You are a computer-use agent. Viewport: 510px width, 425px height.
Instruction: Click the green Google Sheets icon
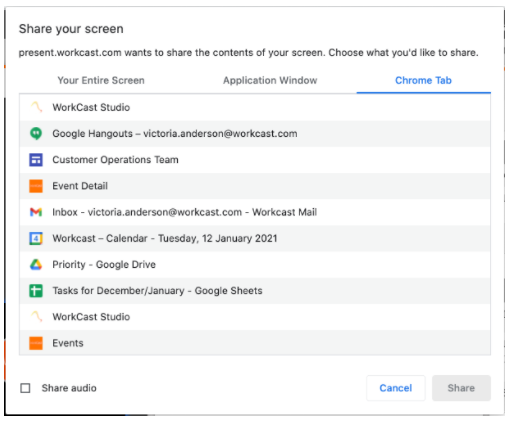pyautogui.click(x=36, y=291)
